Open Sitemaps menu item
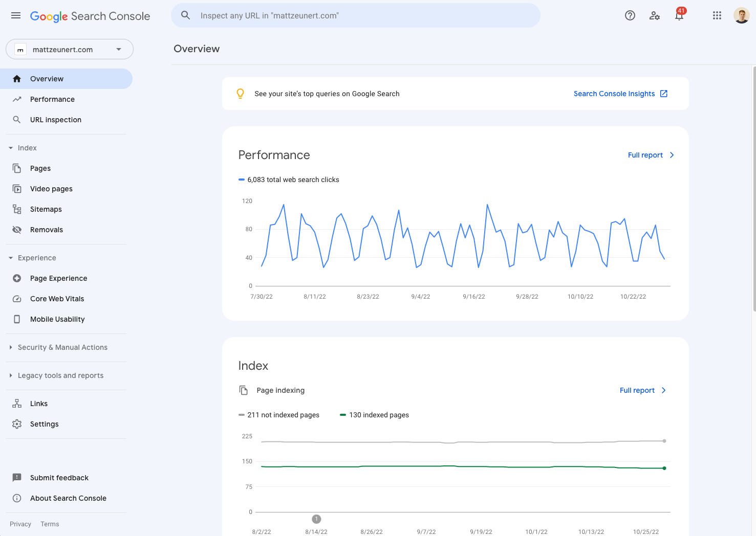756x536 pixels. click(67, 209)
